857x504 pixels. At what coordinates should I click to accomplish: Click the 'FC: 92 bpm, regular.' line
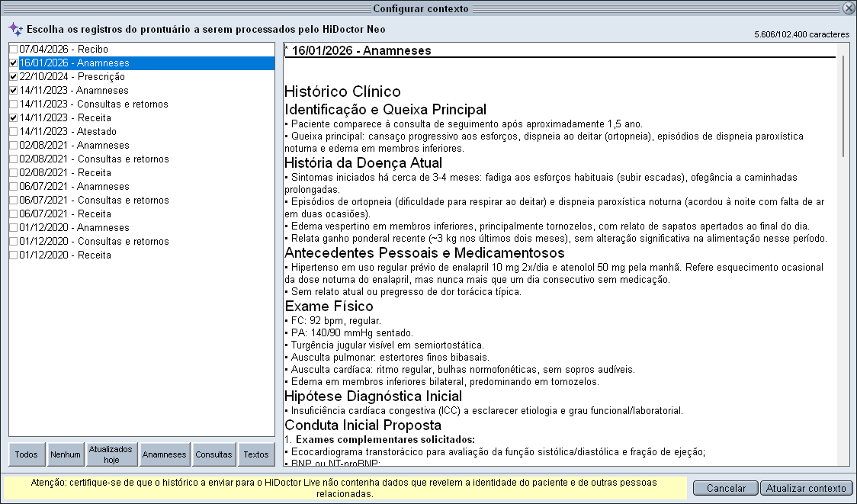[x=336, y=321]
